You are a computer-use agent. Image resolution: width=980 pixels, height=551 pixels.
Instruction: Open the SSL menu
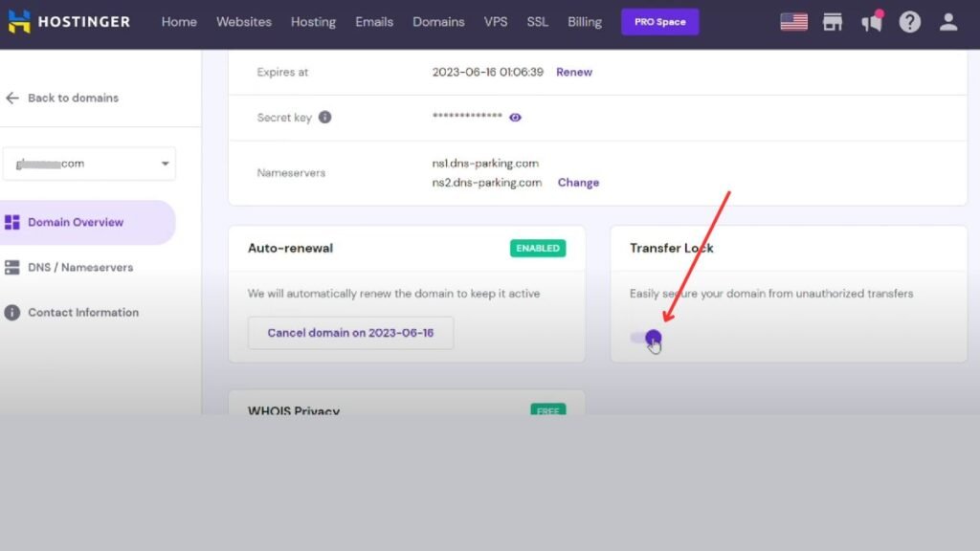(538, 22)
